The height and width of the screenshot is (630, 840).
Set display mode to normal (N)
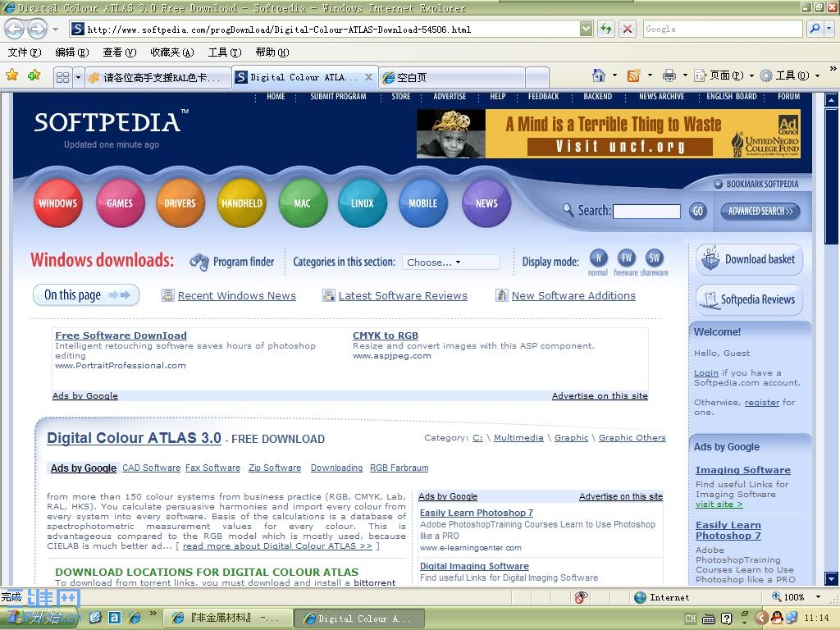point(598,258)
